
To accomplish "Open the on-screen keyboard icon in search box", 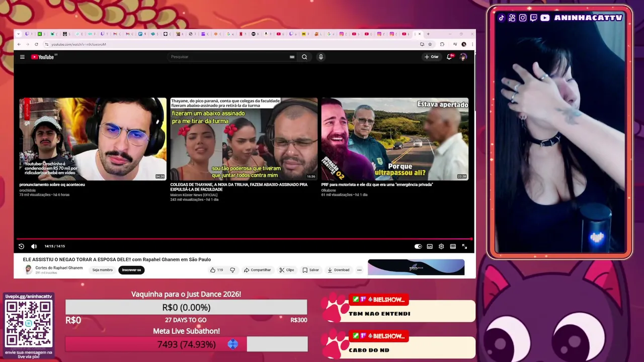I will point(292,57).
